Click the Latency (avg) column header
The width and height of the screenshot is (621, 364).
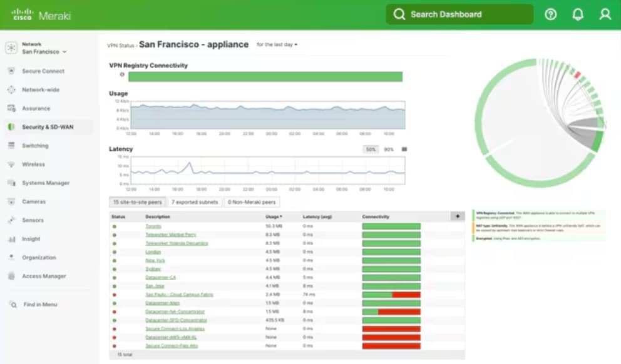tap(317, 217)
